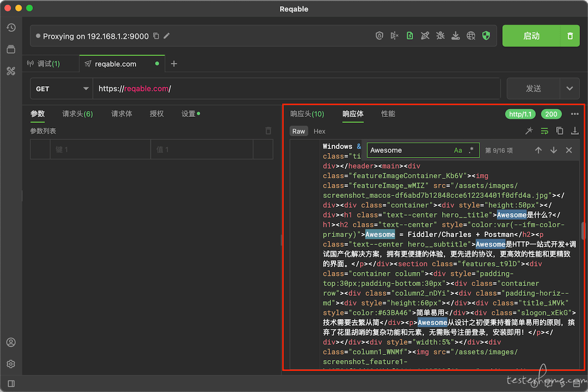Toggle the rewrite tool icon
The image size is (588, 392).
tap(425, 35)
